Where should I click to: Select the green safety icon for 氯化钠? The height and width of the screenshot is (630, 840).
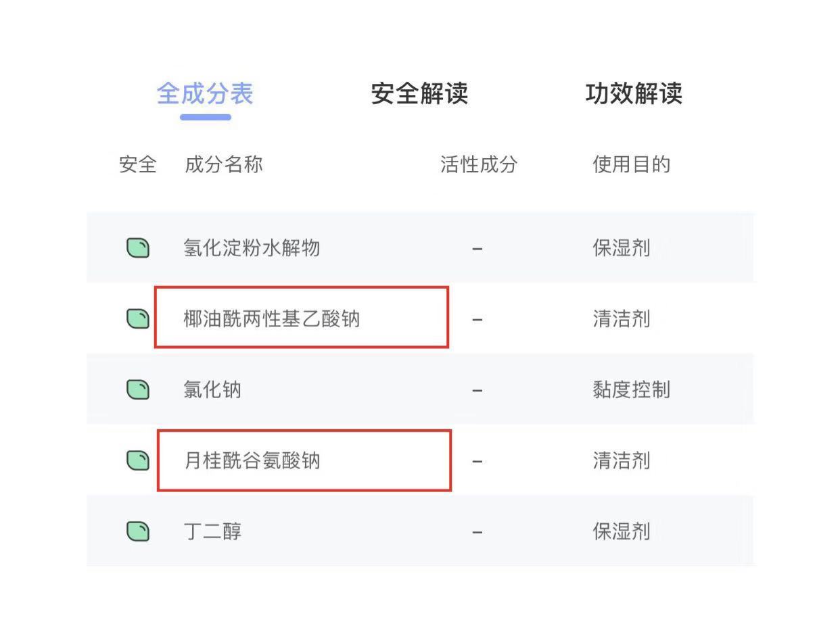click(138, 389)
